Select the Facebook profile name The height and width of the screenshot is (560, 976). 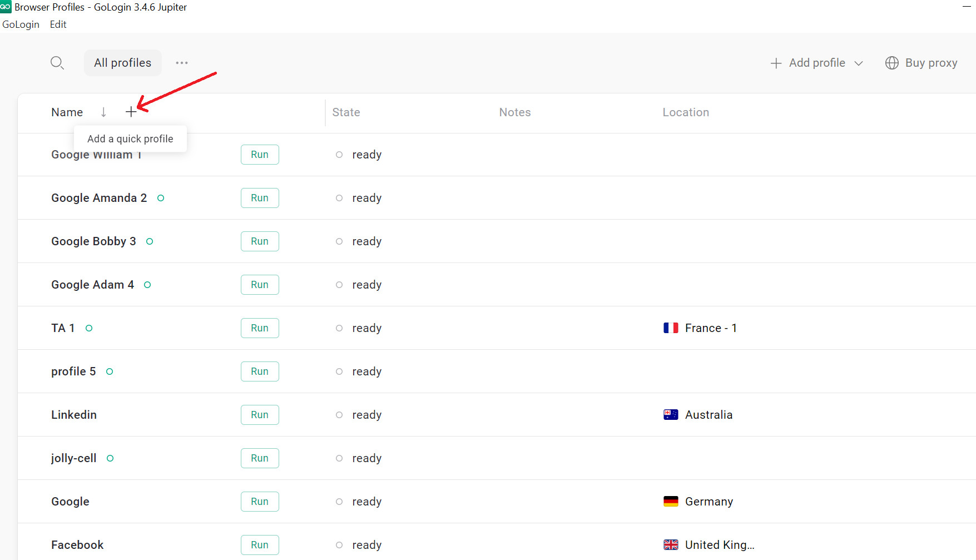click(77, 545)
